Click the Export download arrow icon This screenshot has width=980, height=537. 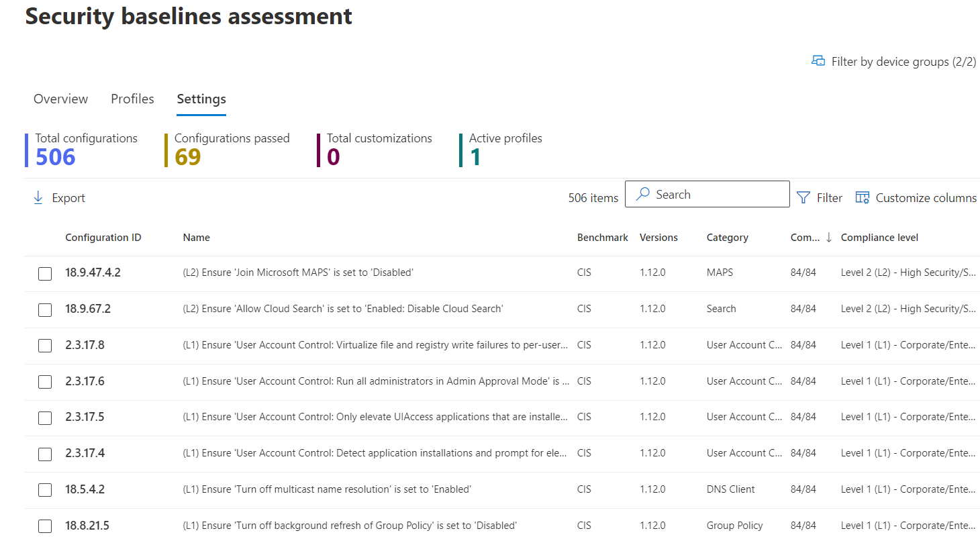point(38,197)
